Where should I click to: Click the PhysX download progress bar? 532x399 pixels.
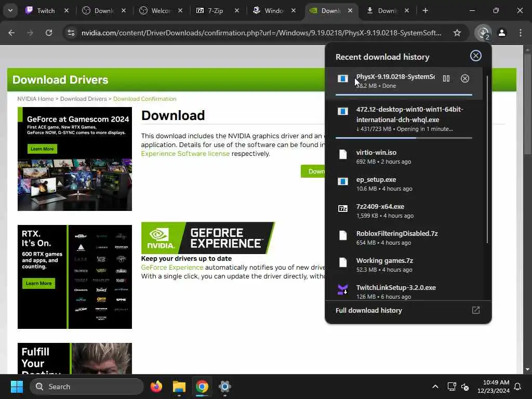click(404, 95)
